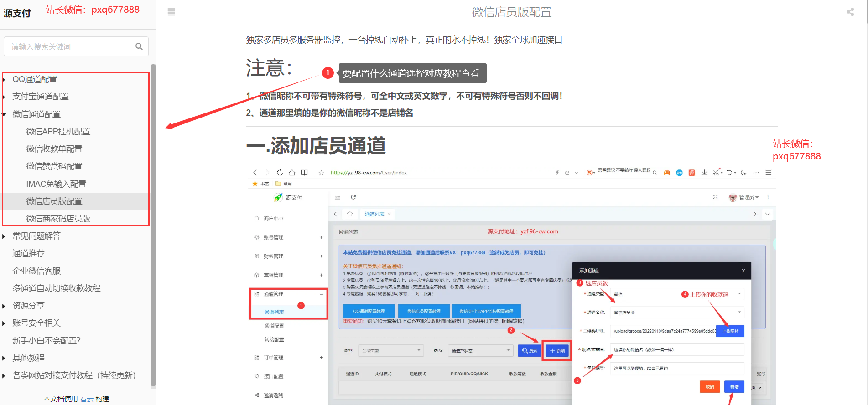Open 企业微信客服 page
The image size is (868, 405).
pos(36,271)
